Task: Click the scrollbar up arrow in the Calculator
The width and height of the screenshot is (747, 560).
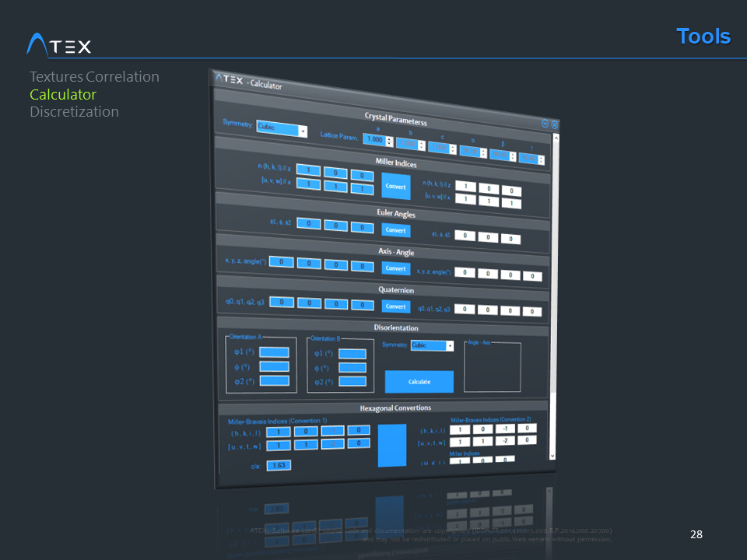Action: pyautogui.click(x=556, y=138)
